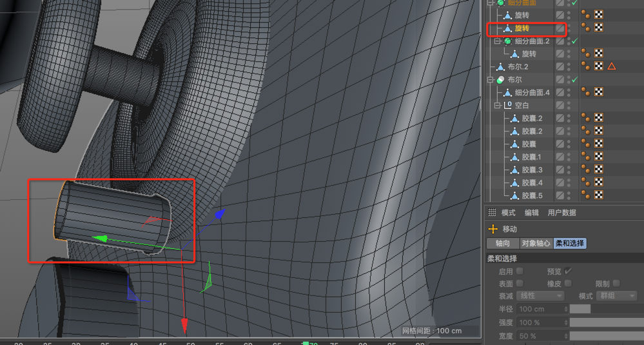Click the 半径 slider bar
Image resolution: width=644 pixels, height=345 pixels.
(x=607, y=309)
